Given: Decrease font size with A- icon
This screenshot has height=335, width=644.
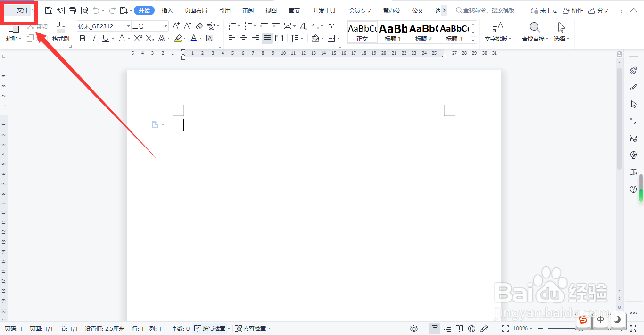Looking at the screenshot, I should tap(188, 26).
